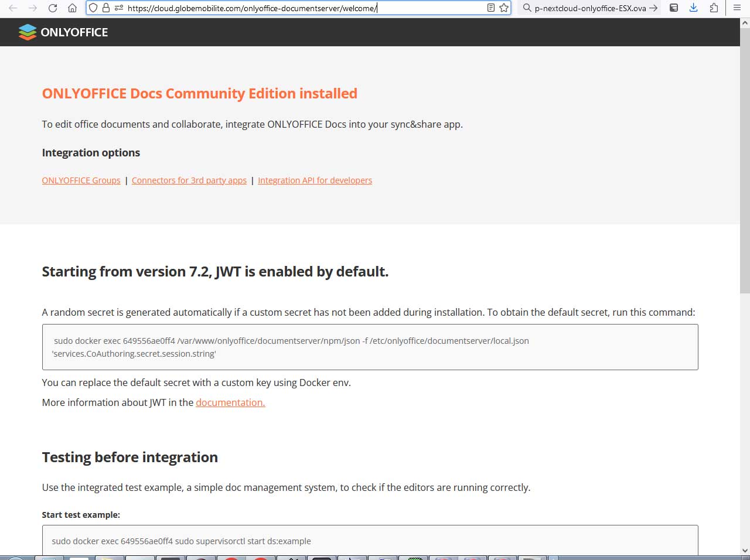Open the JWT documentation link
The width and height of the screenshot is (750, 560).
click(230, 402)
